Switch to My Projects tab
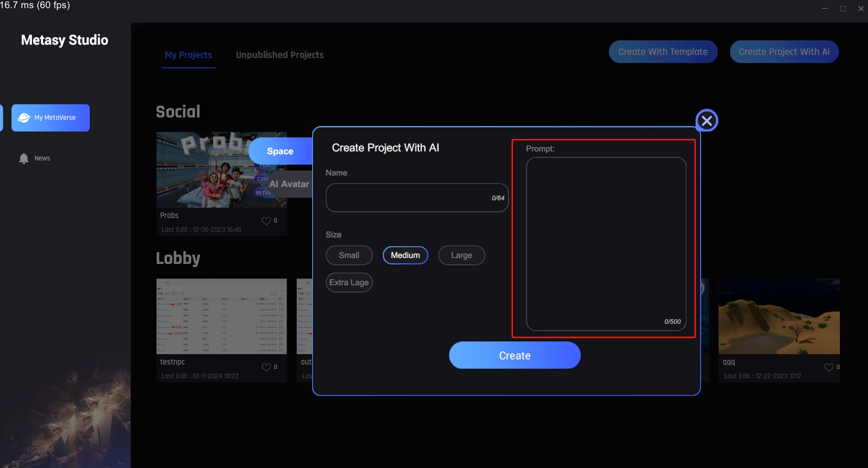Image resolution: width=868 pixels, height=468 pixels. [188, 55]
